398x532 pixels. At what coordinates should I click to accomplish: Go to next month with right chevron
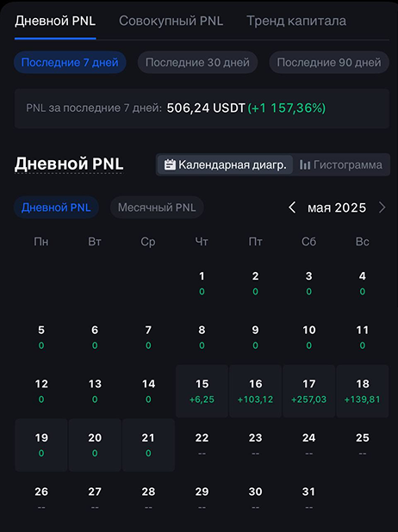pyautogui.click(x=382, y=207)
